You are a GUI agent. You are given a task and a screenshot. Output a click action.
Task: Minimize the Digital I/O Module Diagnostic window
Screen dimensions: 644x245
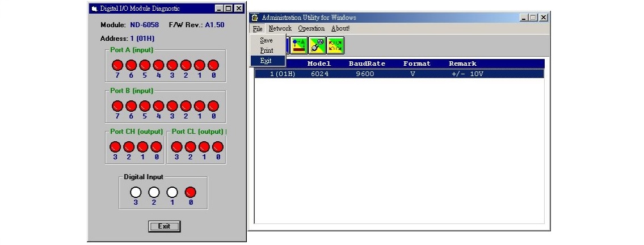[x=220, y=8]
